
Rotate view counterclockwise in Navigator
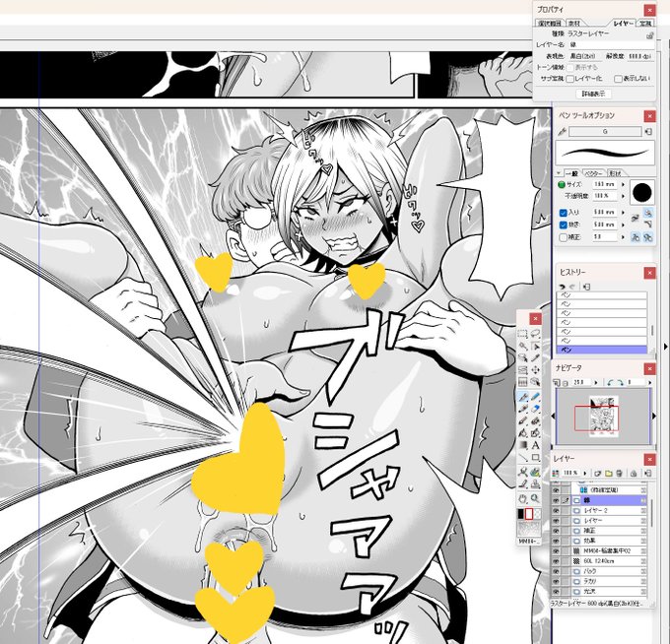coord(609,383)
